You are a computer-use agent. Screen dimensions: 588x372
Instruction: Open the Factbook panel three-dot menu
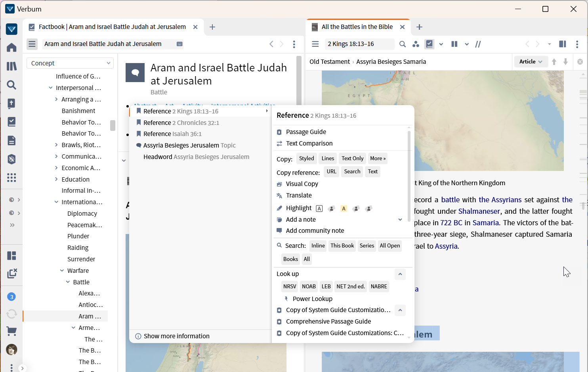click(x=294, y=44)
